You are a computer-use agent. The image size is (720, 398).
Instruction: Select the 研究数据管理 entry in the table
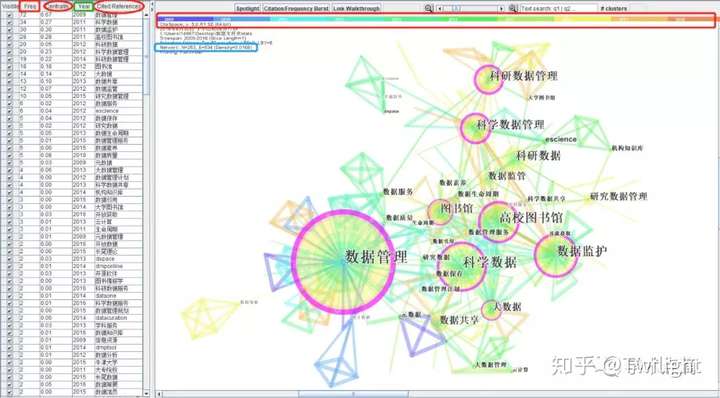tap(112, 96)
